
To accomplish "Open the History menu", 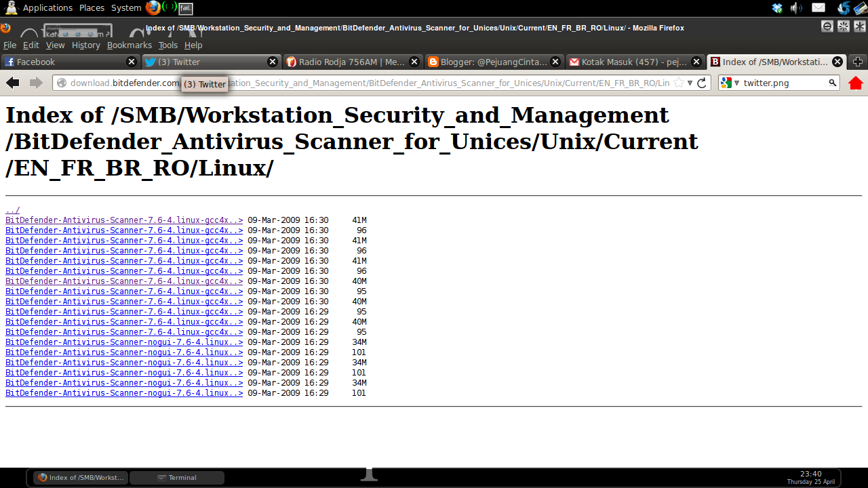I will (x=85, y=45).
